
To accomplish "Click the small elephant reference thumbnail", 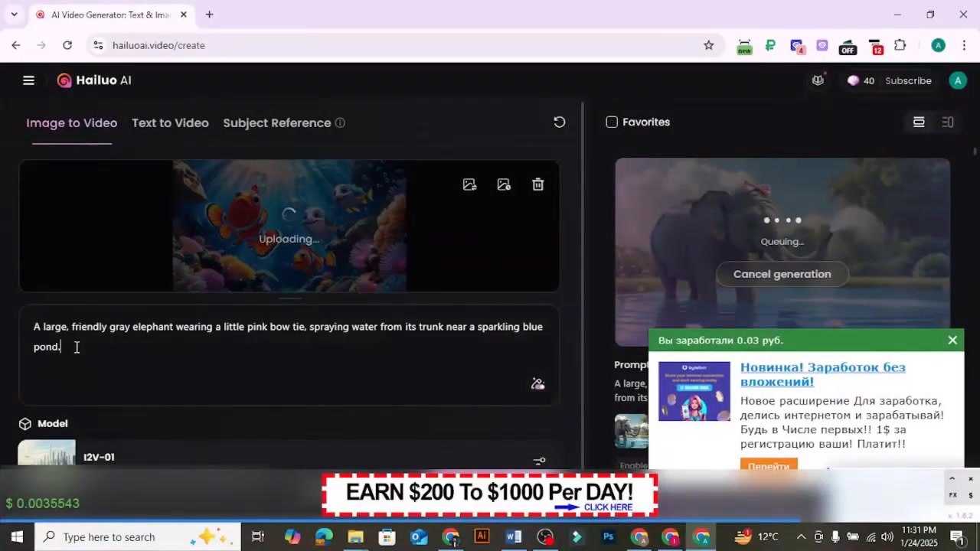I will 631,431.
